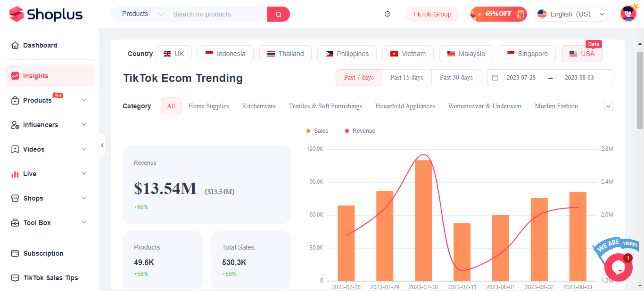The width and height of the screenshot is (644, 291).
Task: Open the English (US) language dropdown
Action: click(x=571, y=14)
